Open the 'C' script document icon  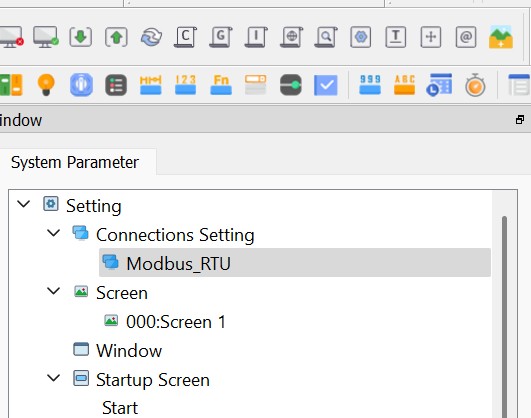pos(185,37)
